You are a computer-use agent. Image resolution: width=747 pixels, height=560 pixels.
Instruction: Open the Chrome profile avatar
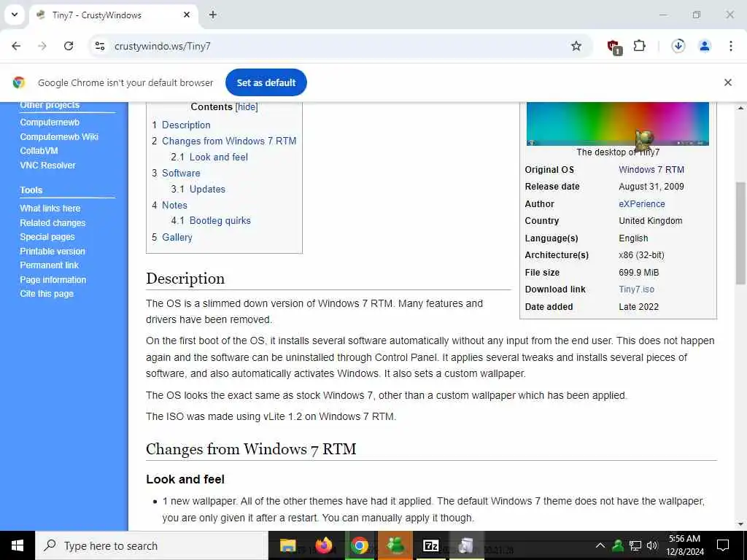pyautogui.click(x=705, y=46)
